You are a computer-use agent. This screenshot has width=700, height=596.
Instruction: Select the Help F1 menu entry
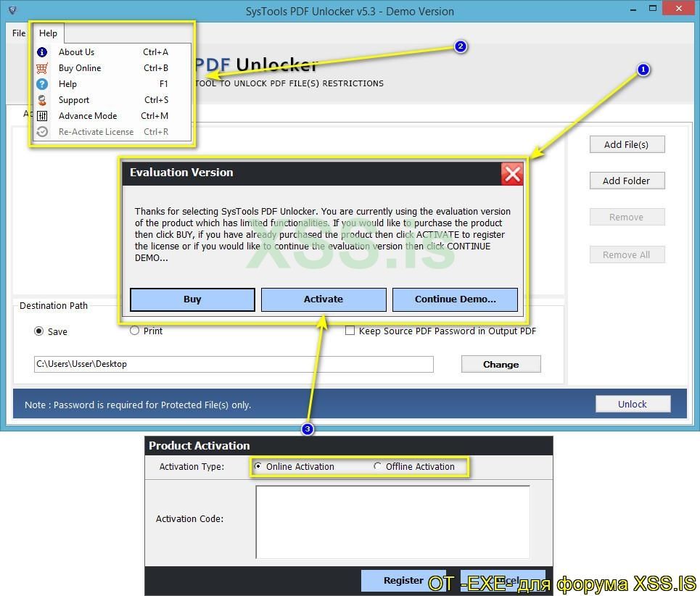(x=113, y=84)
